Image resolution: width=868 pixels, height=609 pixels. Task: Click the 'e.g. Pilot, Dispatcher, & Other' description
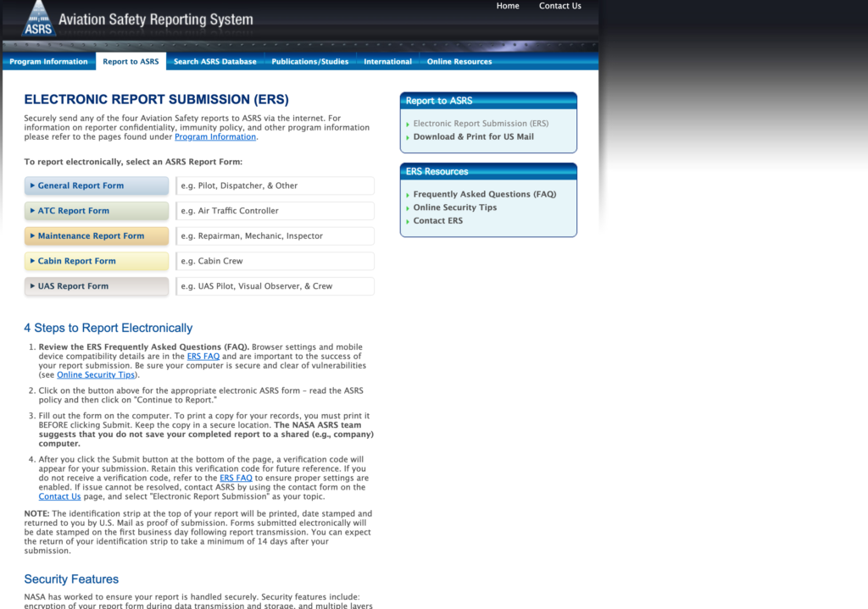pos(275,185)
